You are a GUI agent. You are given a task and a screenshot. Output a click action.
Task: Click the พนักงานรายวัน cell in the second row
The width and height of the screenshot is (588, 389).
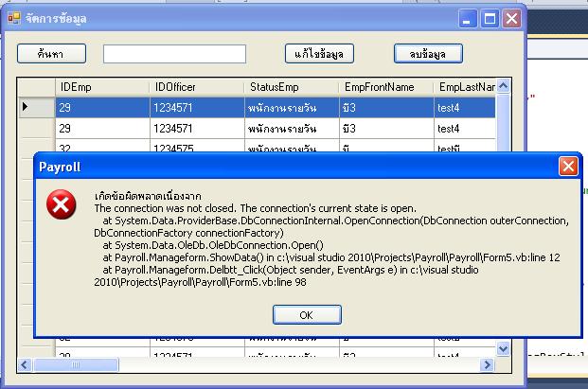(292, 129)
